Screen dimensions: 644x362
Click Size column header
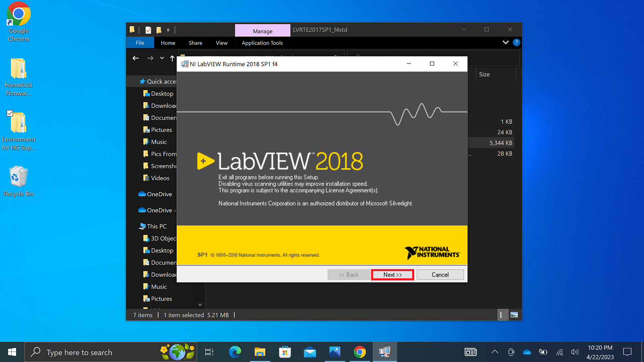tap(495, 74)
